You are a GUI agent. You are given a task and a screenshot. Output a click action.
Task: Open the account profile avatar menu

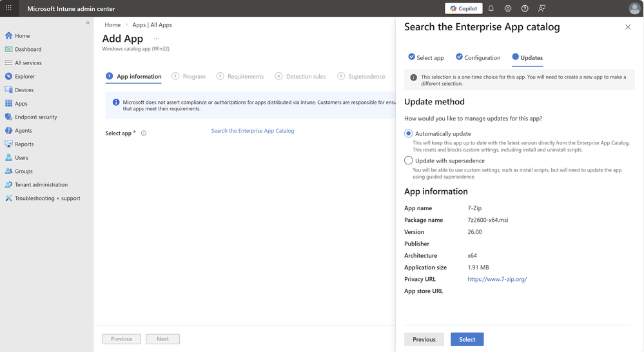(634, 8)
